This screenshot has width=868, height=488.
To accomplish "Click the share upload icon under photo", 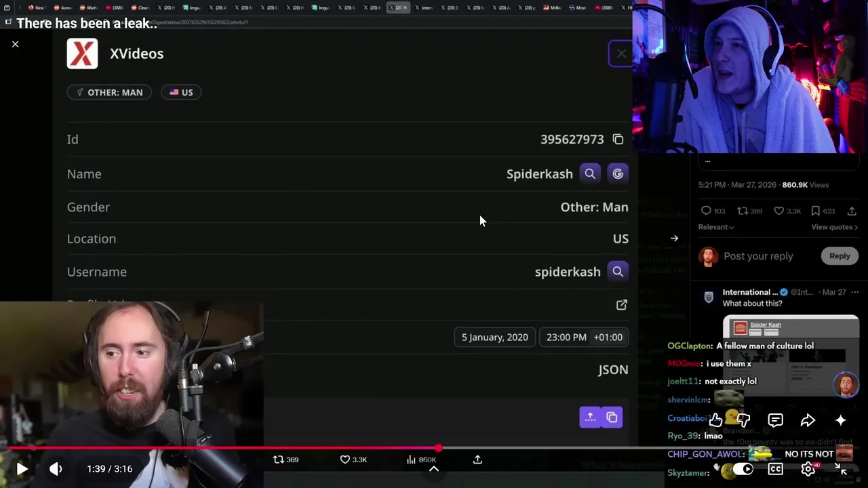I will 477,460.
